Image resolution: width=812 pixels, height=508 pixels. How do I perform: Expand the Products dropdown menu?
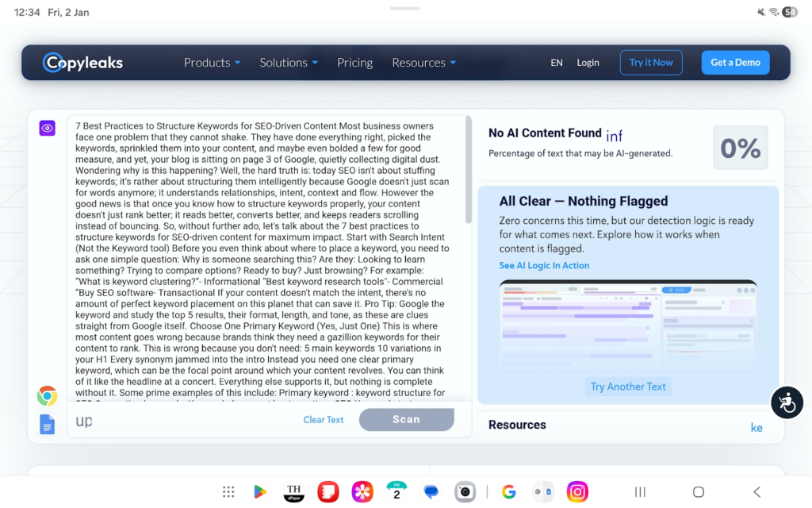212,63
